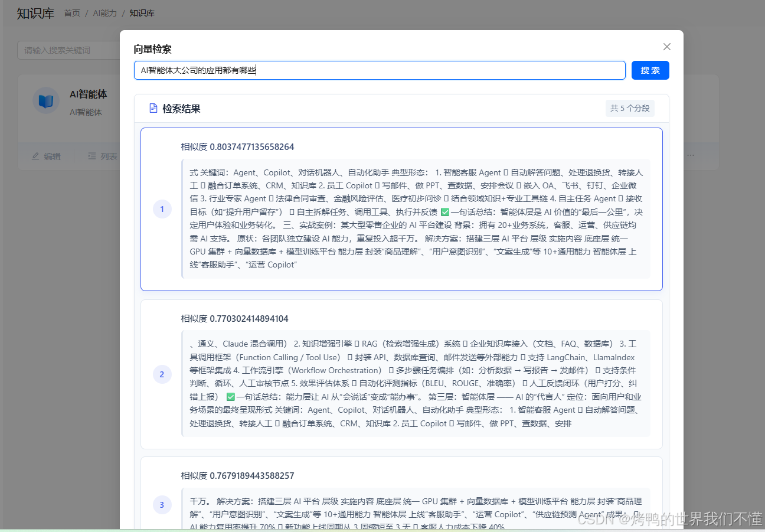The image size is (765, 532).
Task: Click the 列表 list icon
Action: point(92,156)
